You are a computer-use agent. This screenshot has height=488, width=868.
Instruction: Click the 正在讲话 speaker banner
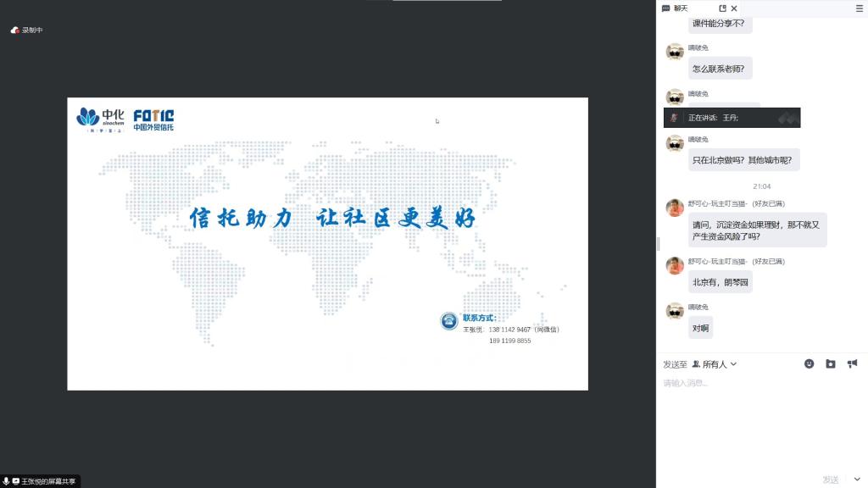(x=732, y=118)
